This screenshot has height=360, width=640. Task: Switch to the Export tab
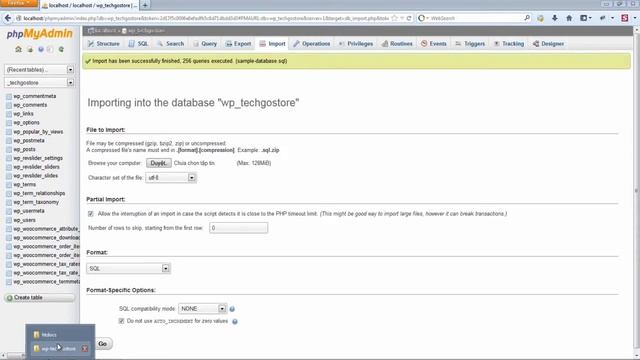point(238,44)
